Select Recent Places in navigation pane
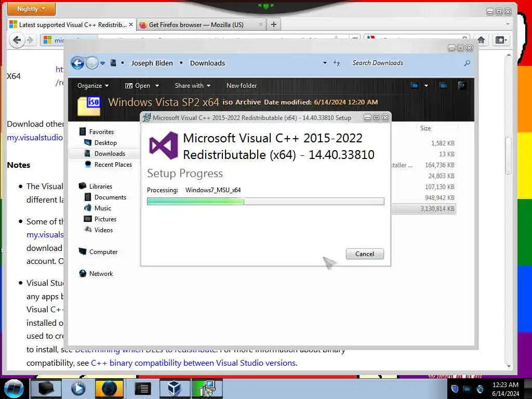The height and width of the screenshot is (399, 532). point(113,165)
